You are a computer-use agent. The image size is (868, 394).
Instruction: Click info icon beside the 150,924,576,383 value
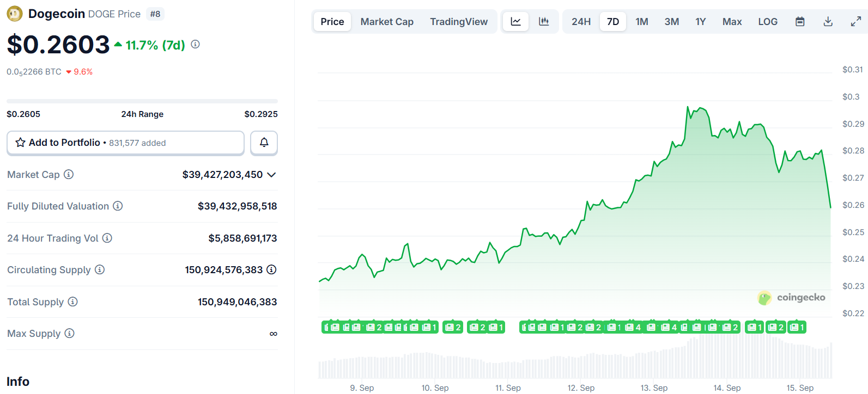point(271,270)
